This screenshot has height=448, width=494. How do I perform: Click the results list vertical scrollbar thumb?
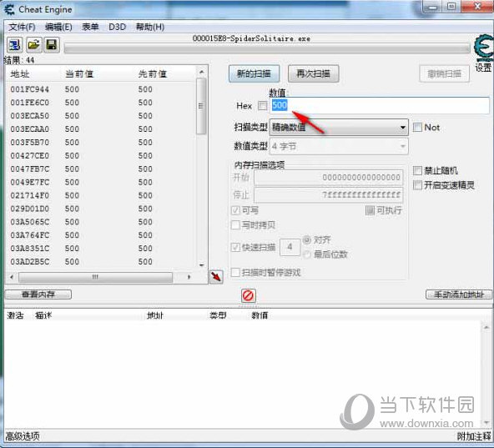pos(201,106)
